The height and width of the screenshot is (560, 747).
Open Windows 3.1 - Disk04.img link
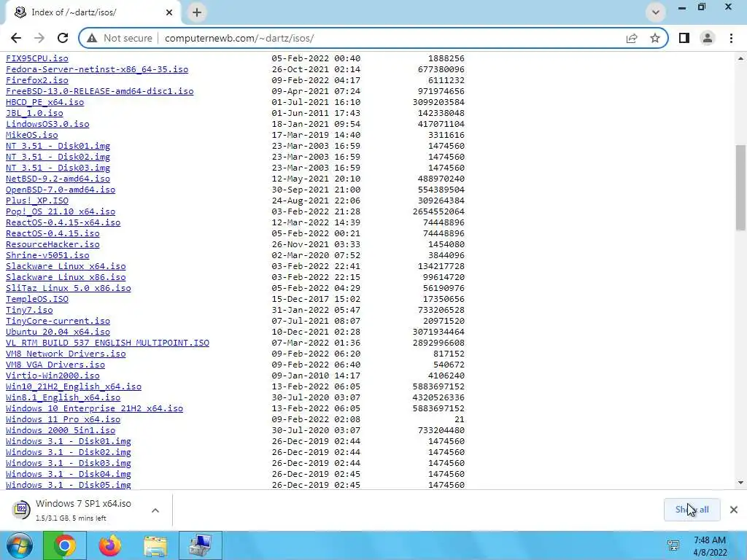tap(68, 475)
